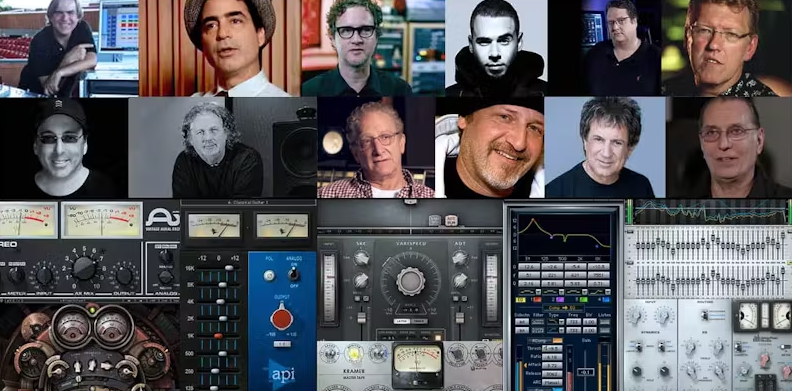The height and width of the screenshot is (391, 792).
Task: Click the right INPUT knob on TG console
Action: 663,316
